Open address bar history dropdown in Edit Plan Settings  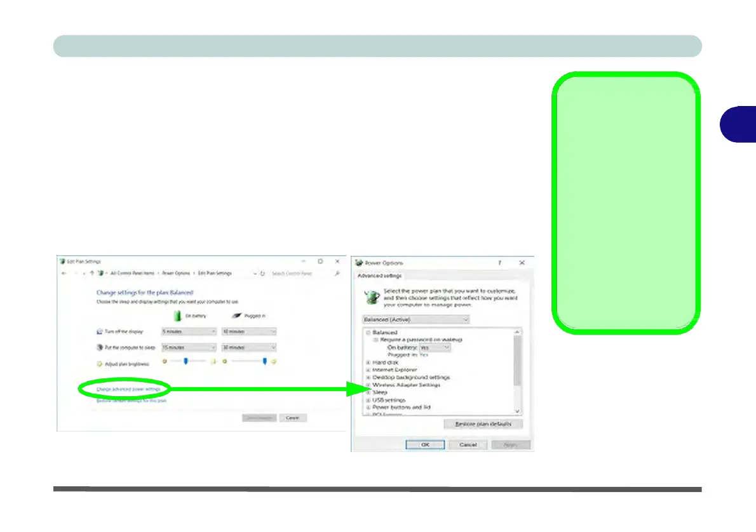coord(255,273)
